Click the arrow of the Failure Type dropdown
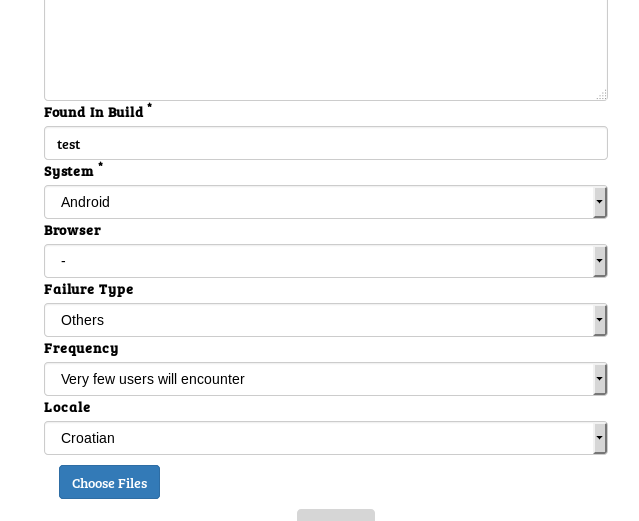639x521 pixels. pyautogui.click(x=599, y=320)
